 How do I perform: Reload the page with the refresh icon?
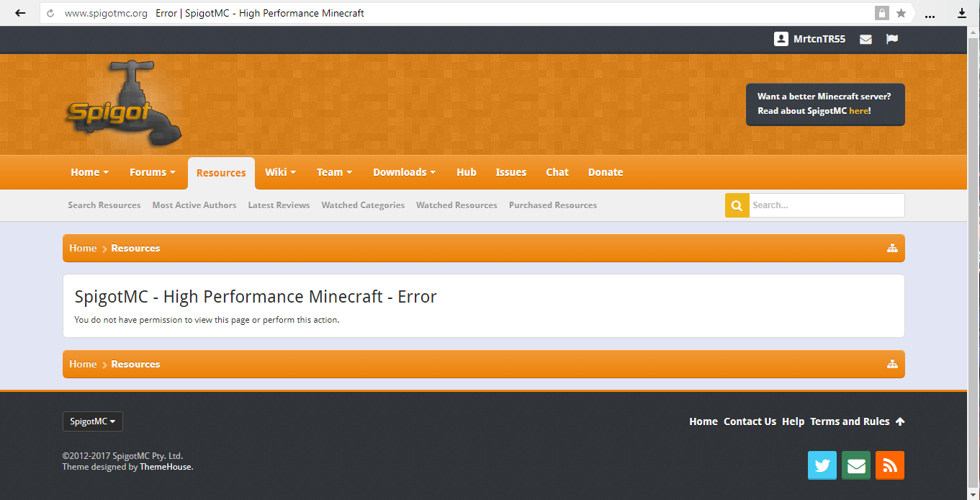click(50, 13)
